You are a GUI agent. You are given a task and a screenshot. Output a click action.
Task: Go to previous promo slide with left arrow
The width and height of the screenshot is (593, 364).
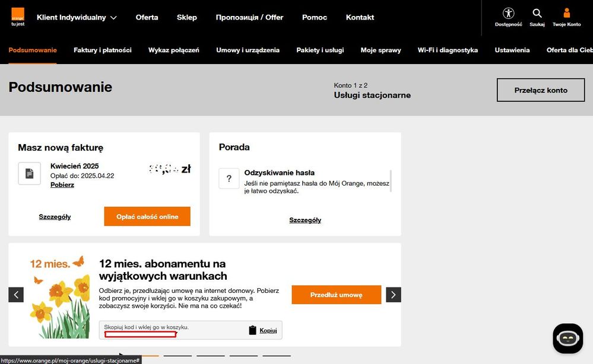[16, 295]
